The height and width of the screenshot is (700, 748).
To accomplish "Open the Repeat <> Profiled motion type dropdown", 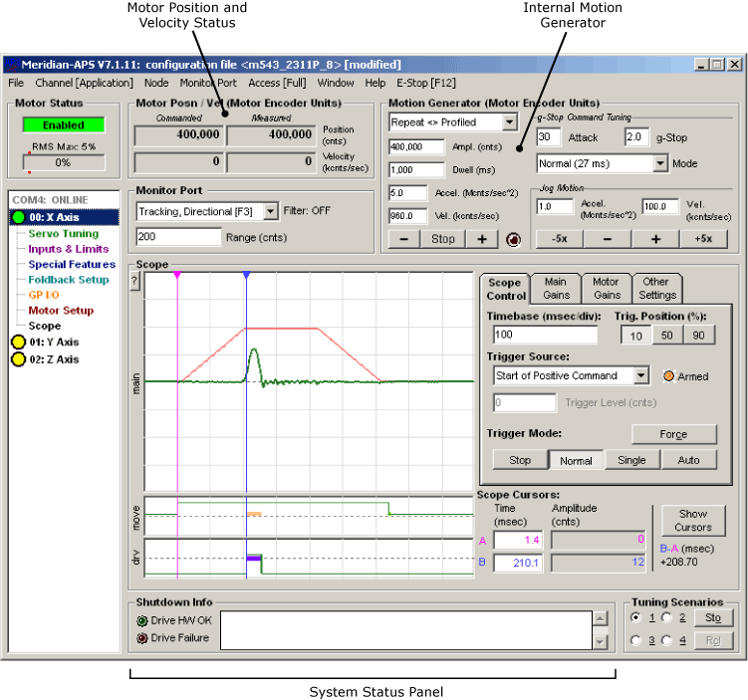I will (x=510, y=122).
